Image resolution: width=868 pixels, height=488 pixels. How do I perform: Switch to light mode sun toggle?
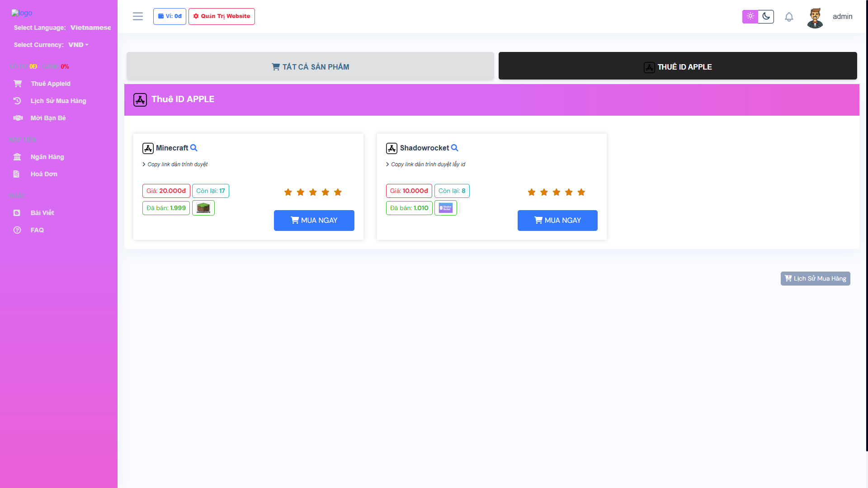pos(750,16)
